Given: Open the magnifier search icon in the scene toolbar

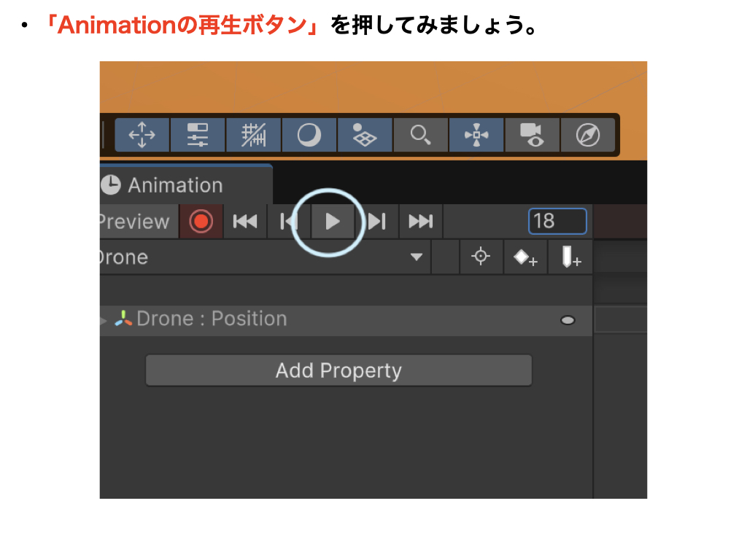Looking at the screenshot, I should coord(420,136).
